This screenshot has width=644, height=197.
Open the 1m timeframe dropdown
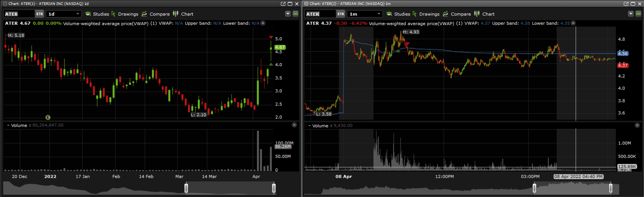379,14
